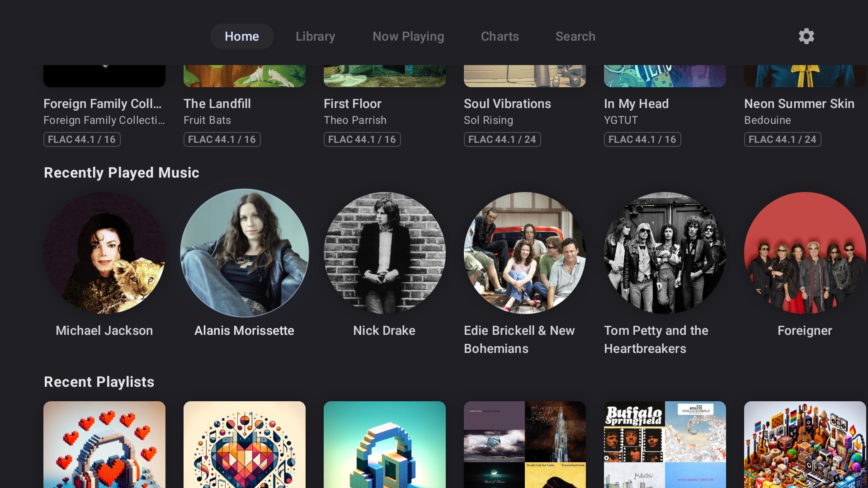Screen dimensions: 868x488
Task: Click artist name Fruit Bats
Action: tap(207, 120)
